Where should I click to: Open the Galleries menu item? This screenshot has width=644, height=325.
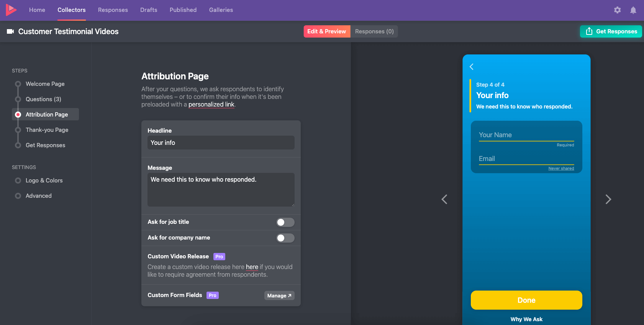click(221, 10)
